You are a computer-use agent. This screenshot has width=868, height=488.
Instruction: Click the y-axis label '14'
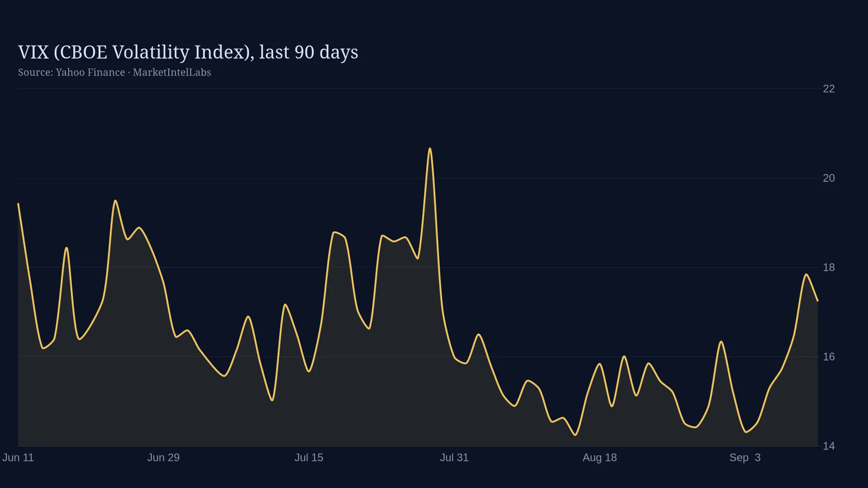pyautogui.click(x=829, y=446)
